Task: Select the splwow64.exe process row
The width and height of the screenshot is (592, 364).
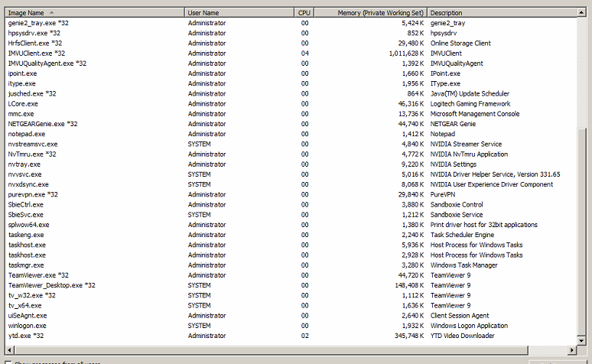Action: click(291, 225)
